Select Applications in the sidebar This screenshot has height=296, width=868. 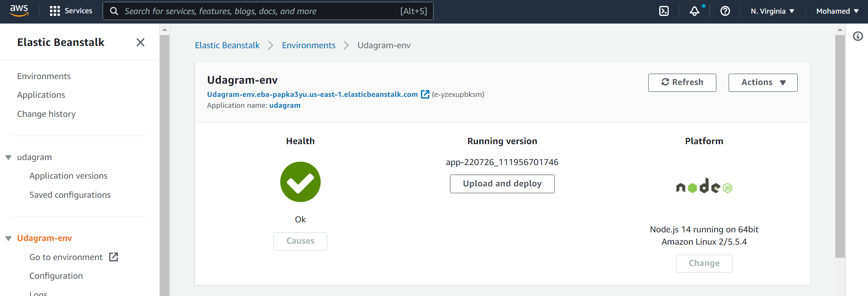coord(41,95)
